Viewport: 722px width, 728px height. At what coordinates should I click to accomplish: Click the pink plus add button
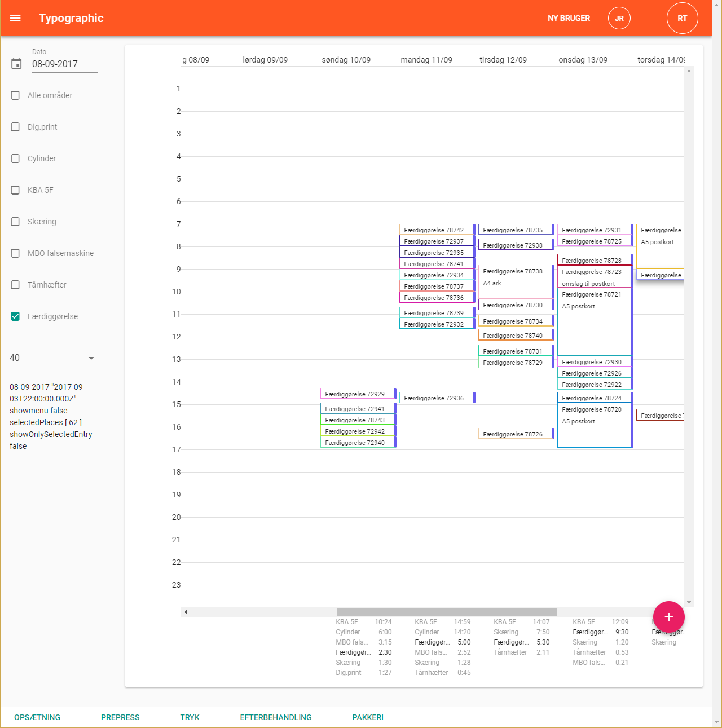pyautogui.click(x=668, y=617)
